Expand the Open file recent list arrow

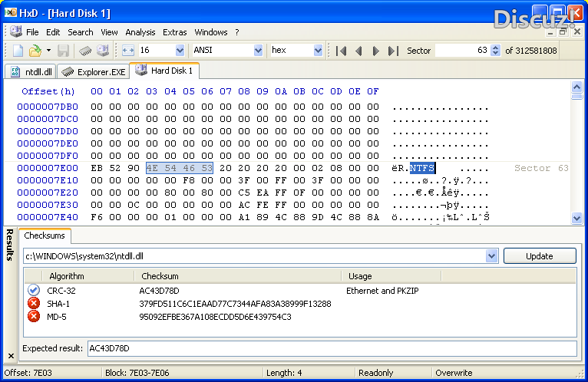coord(48,50)
